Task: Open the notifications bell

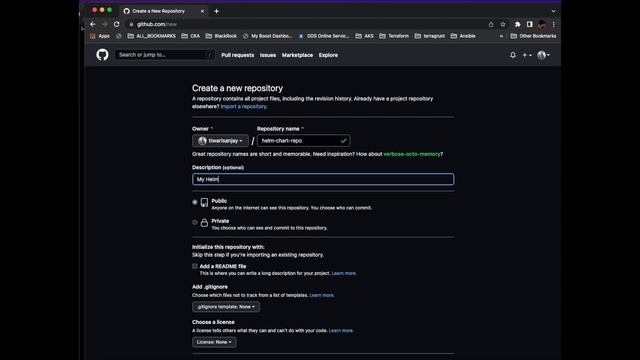Action: click(513, 55)
